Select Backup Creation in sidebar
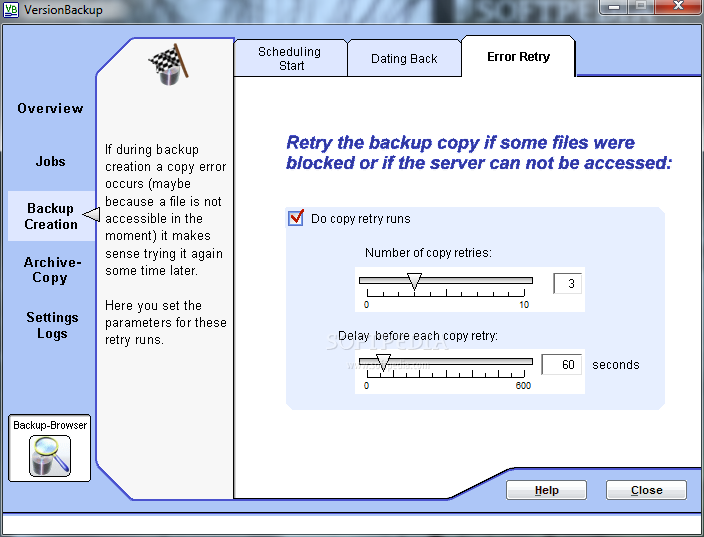Image resolution: width=704 pixels, height=537 pixels. [x=51, y=216]
